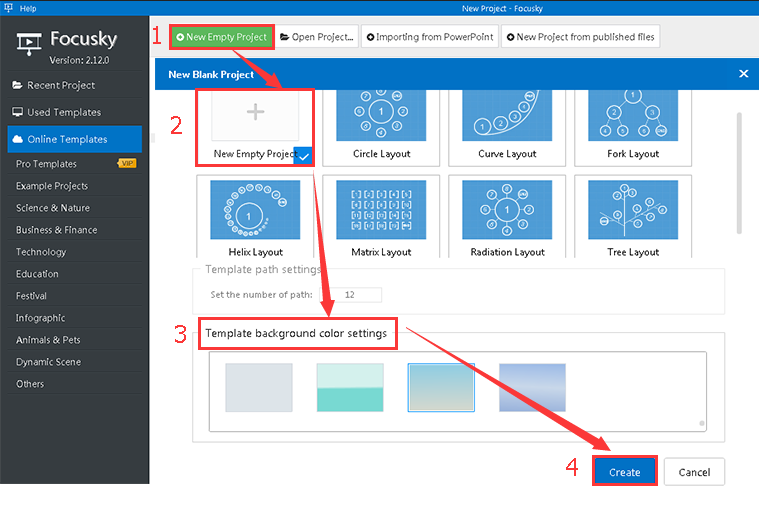
Task: Pick the blue-lavender gradient background swatch
Action: pyautogui.click(x=532, y=388)
